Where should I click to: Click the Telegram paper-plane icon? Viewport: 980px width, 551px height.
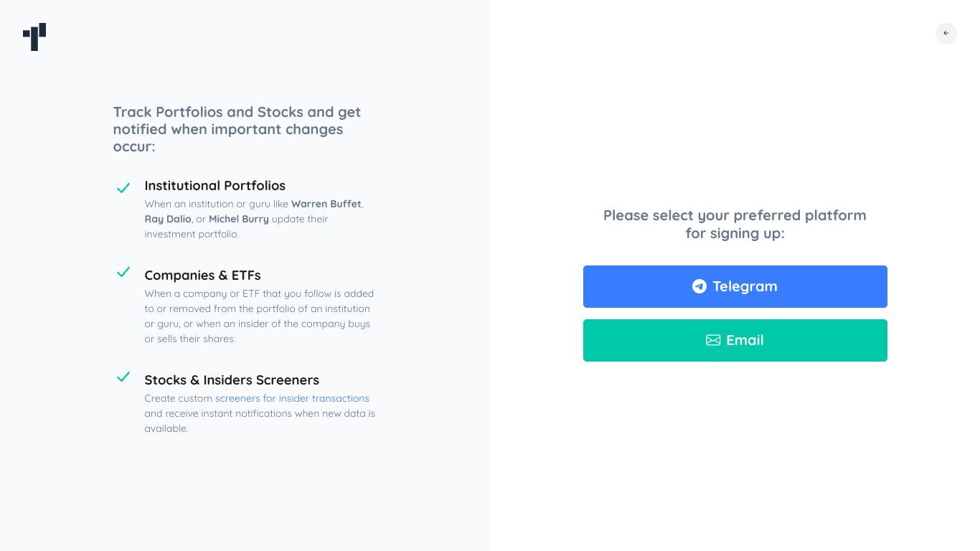coord(699,286)
